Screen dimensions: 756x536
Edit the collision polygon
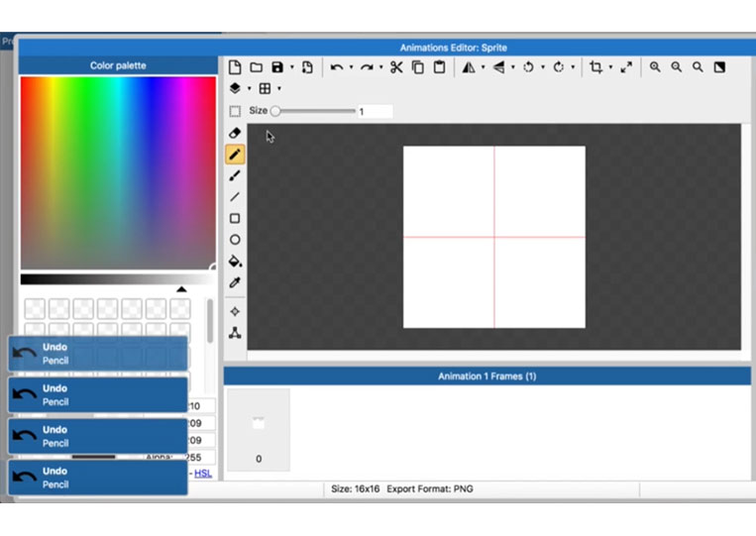click(235, 333)
